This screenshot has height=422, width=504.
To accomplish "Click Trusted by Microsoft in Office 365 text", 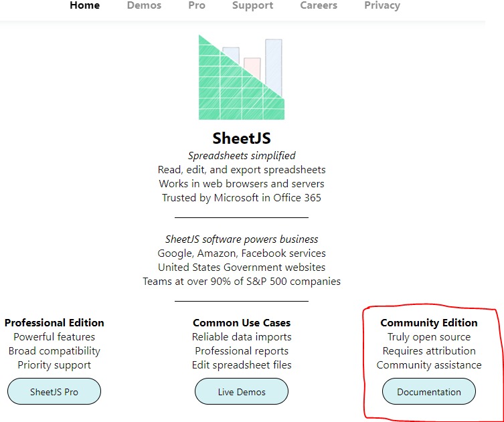I will [x=242, y=197].
